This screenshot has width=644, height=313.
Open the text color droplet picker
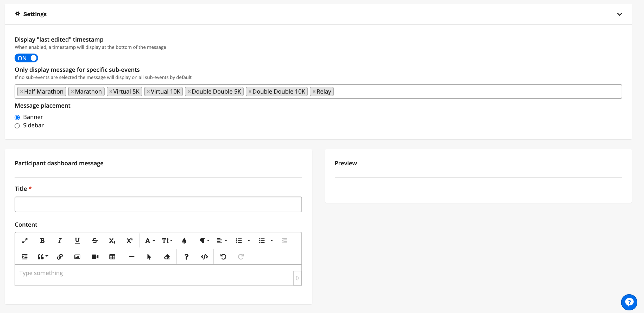[x=184, y=241]
